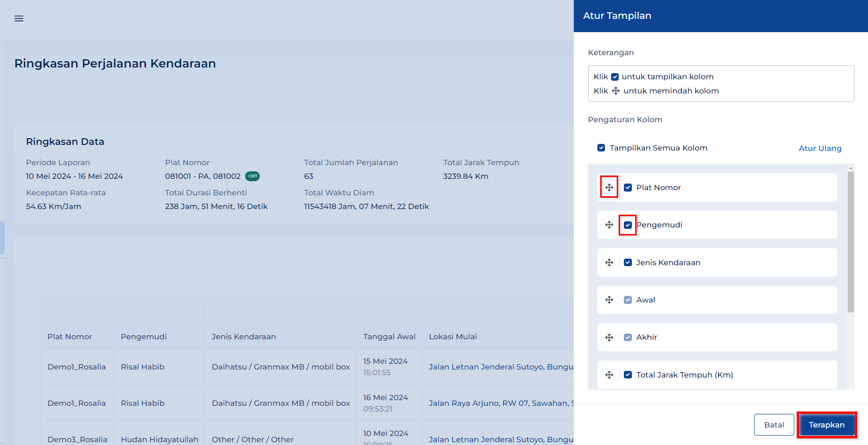The width and height of the screenshot is (868, 445).
Task: Click the Pengemudi label in column list
Action: pyautogui.click(x=659, y=225)
